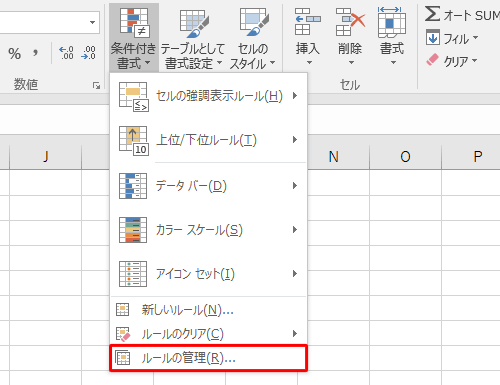Expand the 書式 dropdown arrow in セル group
The width and height of the screenshot is (500, 385).
[x=394, y=62]
